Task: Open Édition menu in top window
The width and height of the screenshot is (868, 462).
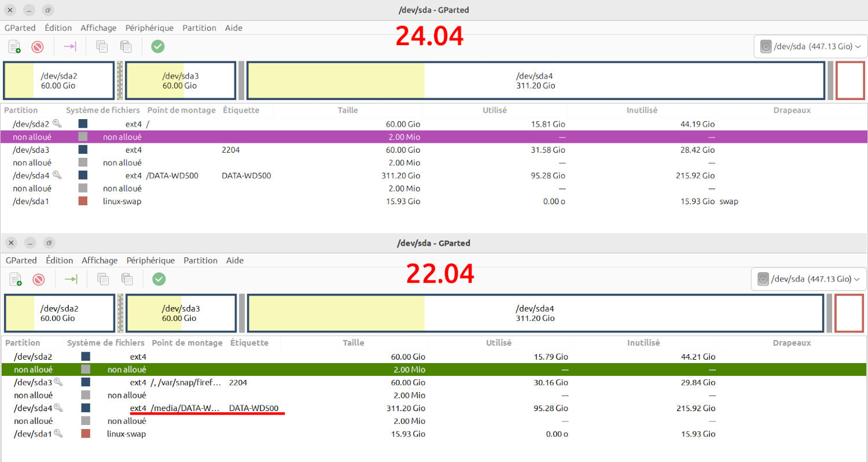Action: [58, 28]
